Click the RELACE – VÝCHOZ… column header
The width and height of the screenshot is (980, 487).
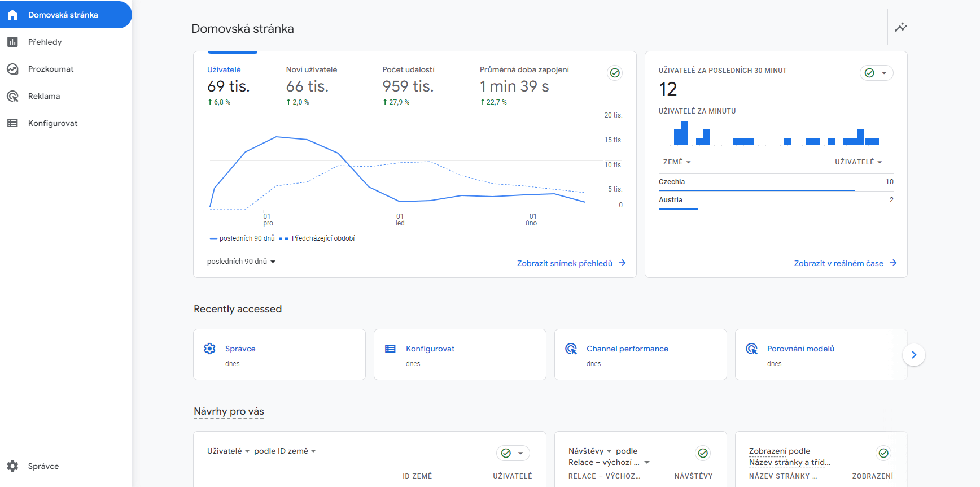coord(604,476)
